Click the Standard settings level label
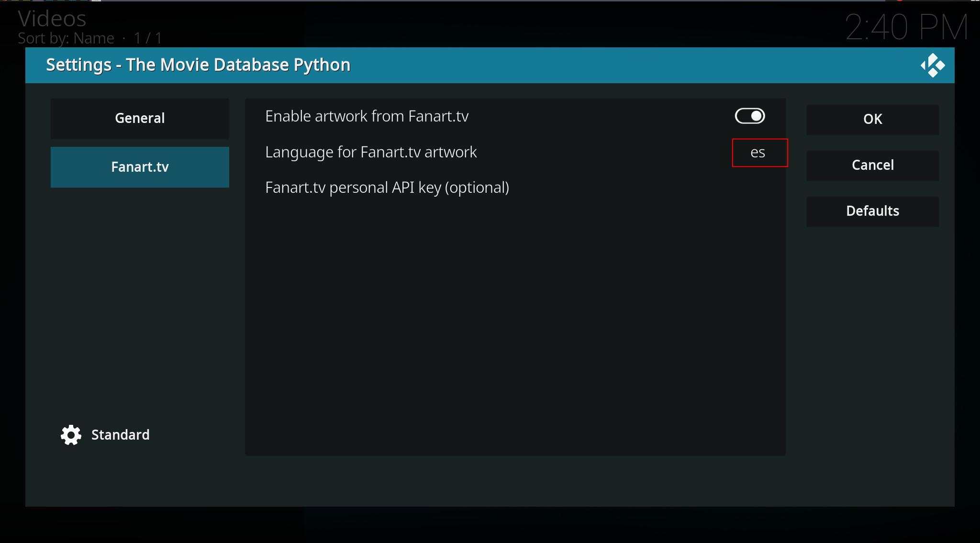Screen dimensions: 980x543 [x=120, y=435]
